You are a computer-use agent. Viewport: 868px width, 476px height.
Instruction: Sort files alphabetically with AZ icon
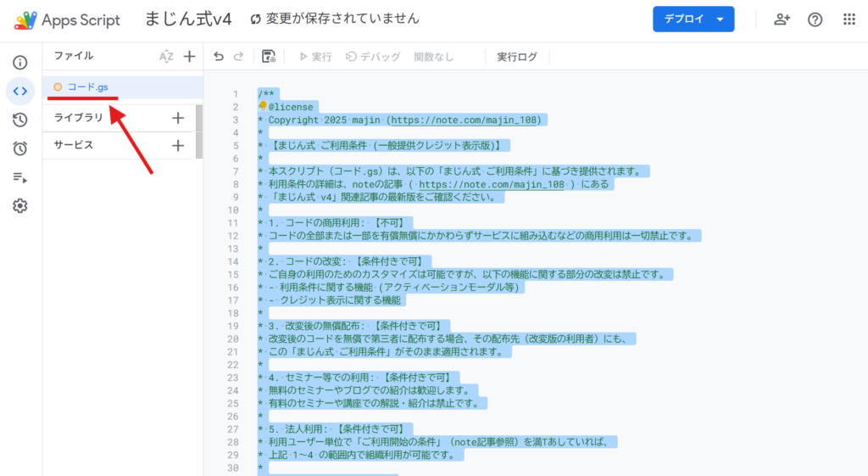(x=166, y=57)
